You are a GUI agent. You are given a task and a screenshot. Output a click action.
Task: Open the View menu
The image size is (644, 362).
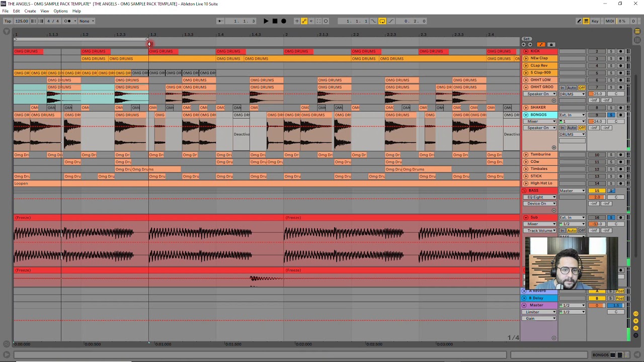click(x=45, y=11)
